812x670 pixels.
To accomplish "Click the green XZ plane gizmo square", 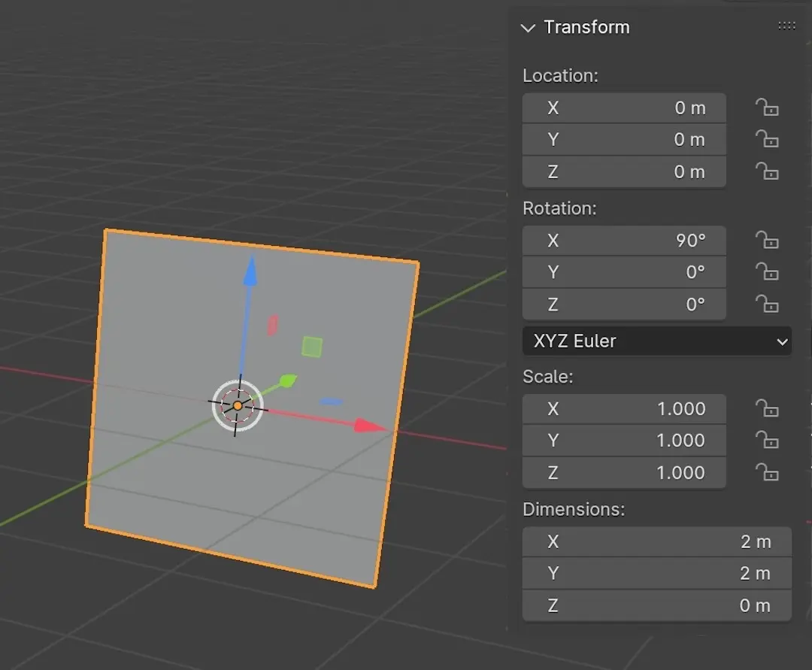I will click(x=312, y=347).
